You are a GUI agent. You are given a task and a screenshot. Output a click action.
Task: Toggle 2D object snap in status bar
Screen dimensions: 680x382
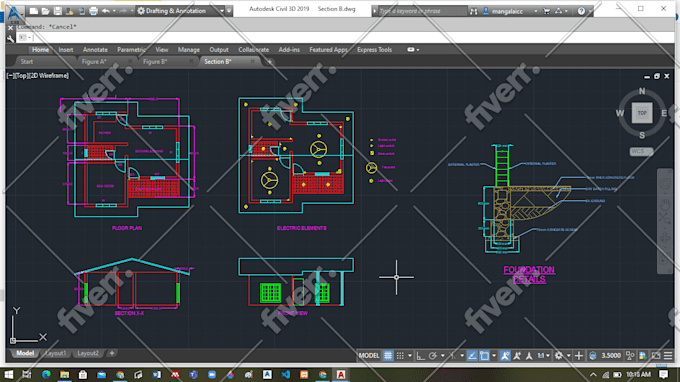point(484,356)
